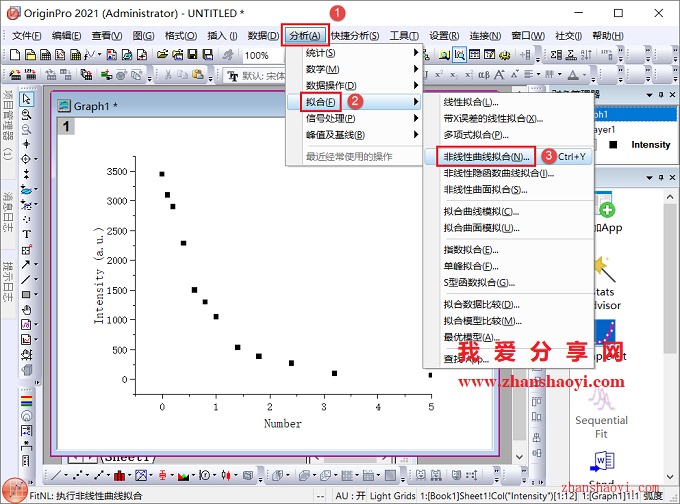Select the Zoom In tool
Image resolution: width=680 pixels, height=504 pixels.
26,115
